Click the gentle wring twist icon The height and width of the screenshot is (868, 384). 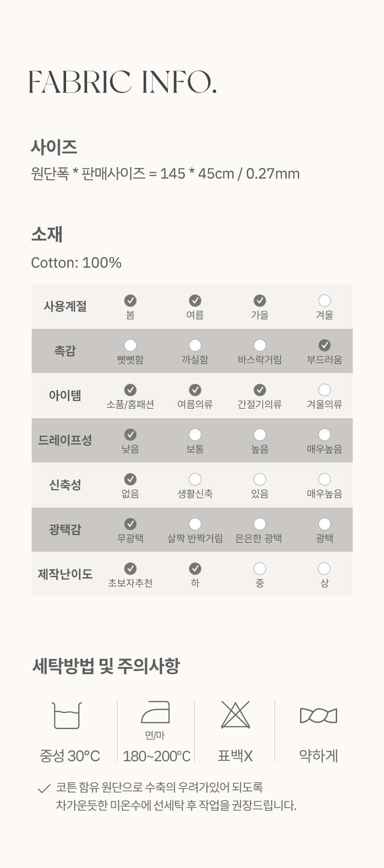tap(318, 716)
